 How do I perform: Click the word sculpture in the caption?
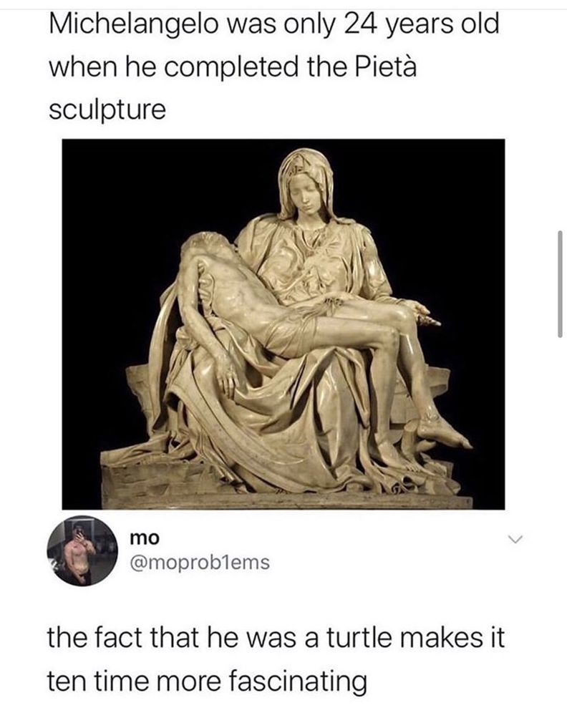pyautogui.click(x=107, y=110)
